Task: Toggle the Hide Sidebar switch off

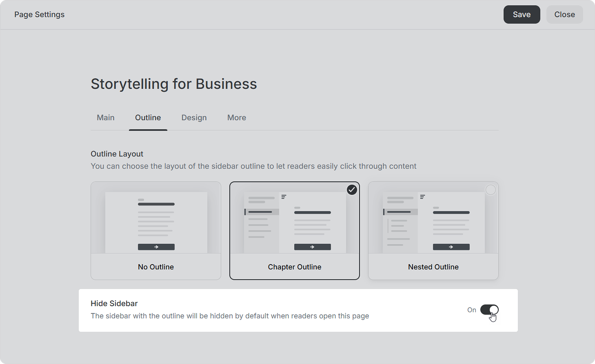Action: 489,310
